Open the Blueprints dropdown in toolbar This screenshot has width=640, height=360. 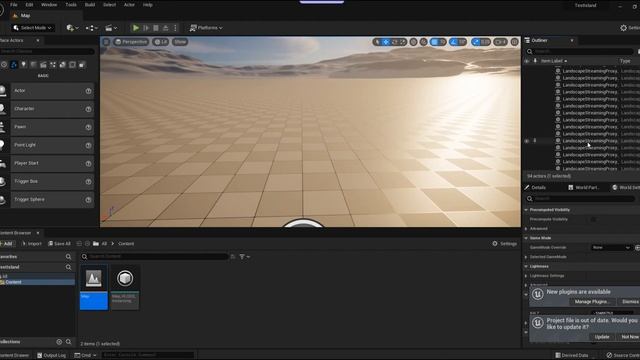click(91, 28)
